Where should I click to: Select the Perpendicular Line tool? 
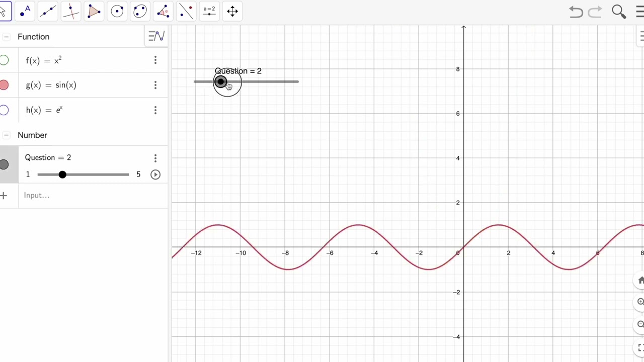71,11
